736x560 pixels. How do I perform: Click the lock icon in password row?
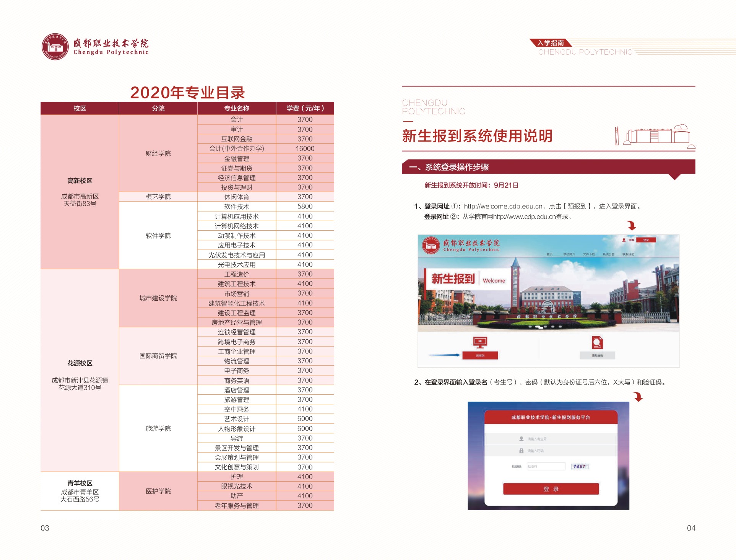pyautogui.click(x=521, y=451)
